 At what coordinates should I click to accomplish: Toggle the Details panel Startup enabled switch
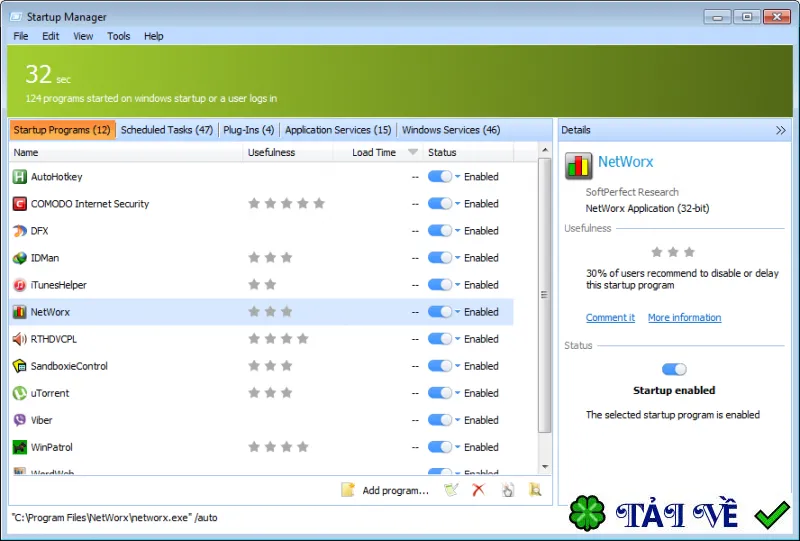tap(674, 369)
